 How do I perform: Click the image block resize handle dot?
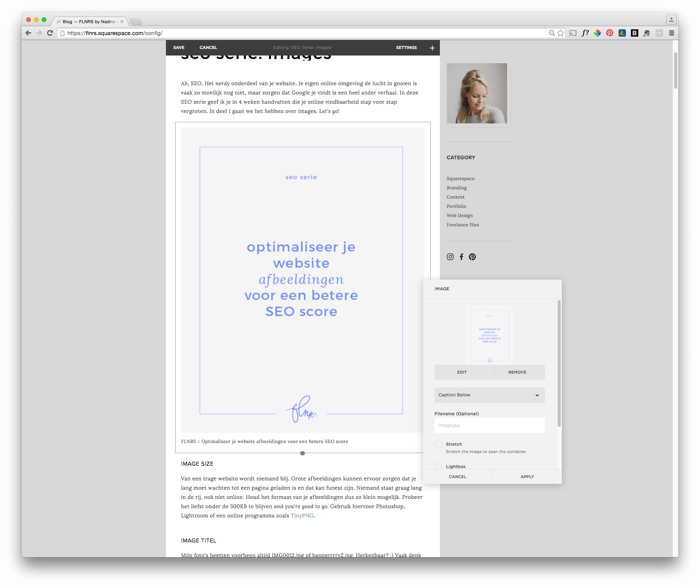303,453
